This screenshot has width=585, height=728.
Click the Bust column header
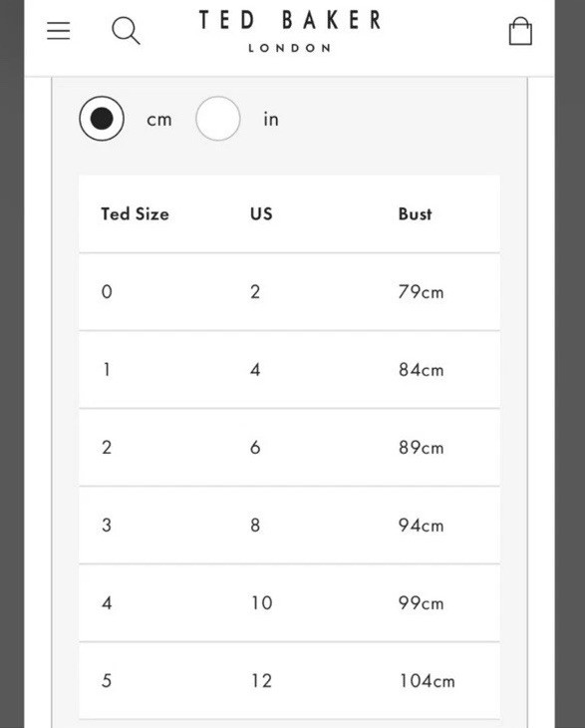(415, 213)
